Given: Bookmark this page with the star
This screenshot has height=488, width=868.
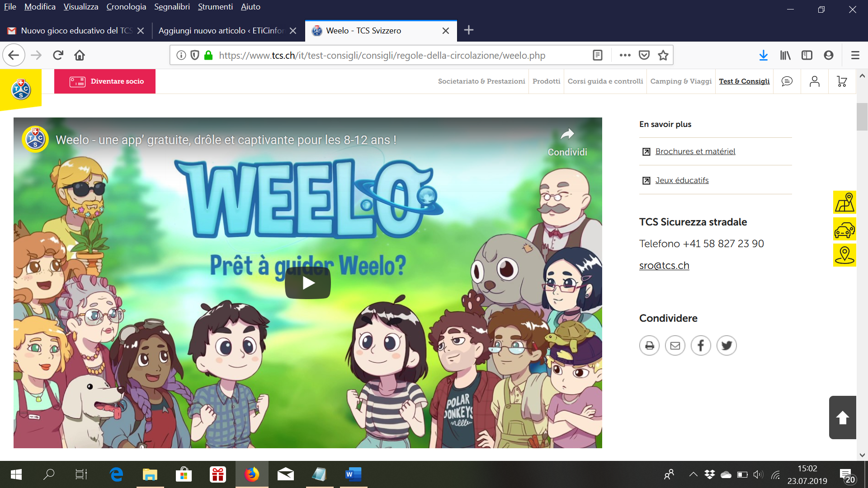Looking at the screenshot, I should click(663, 55).
